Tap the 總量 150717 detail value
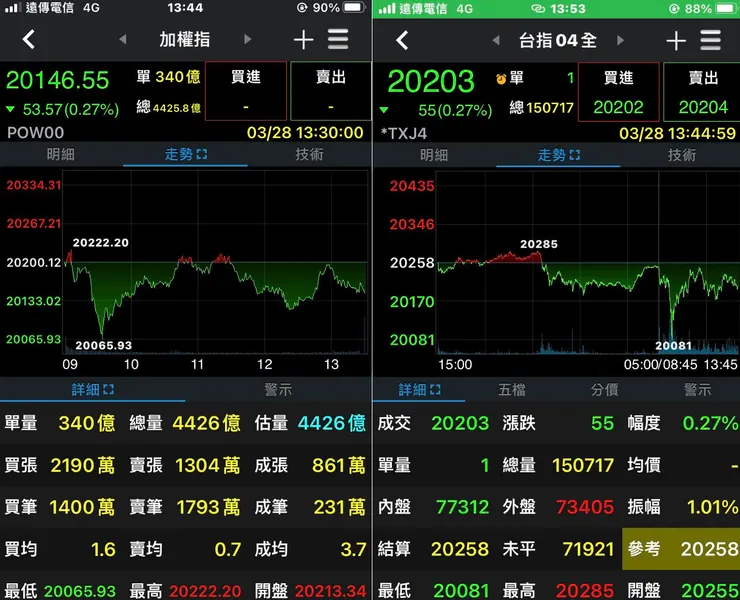 [x=583, y=465]
